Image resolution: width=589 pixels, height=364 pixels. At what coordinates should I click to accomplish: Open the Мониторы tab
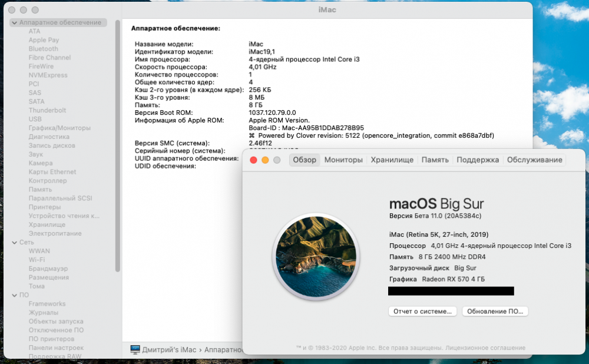[343, 160]
